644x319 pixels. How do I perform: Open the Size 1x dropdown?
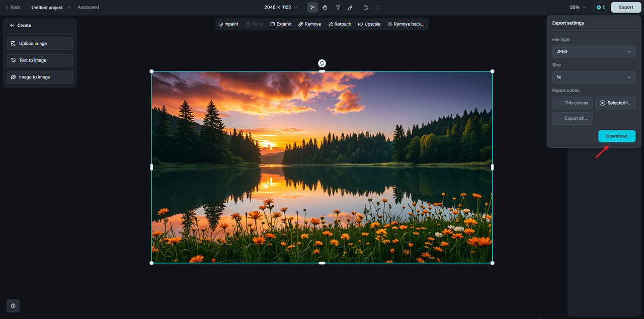click(594, 77)
